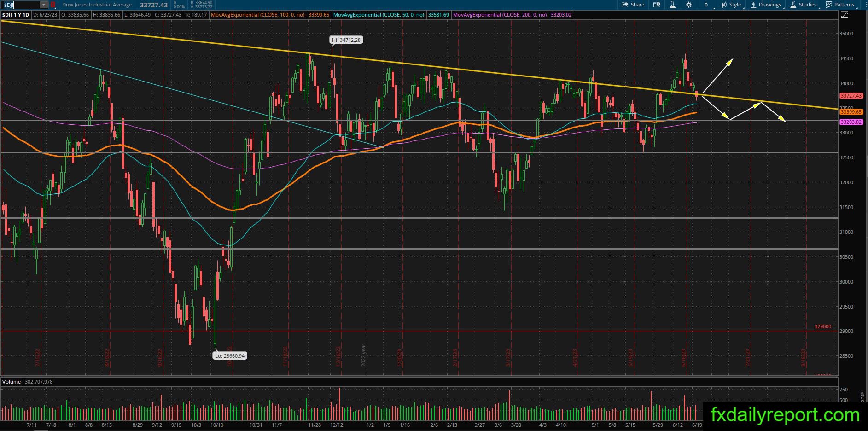Click the 11/28 date axis label
Screen dimensions: 868x431
click(315, 425)
